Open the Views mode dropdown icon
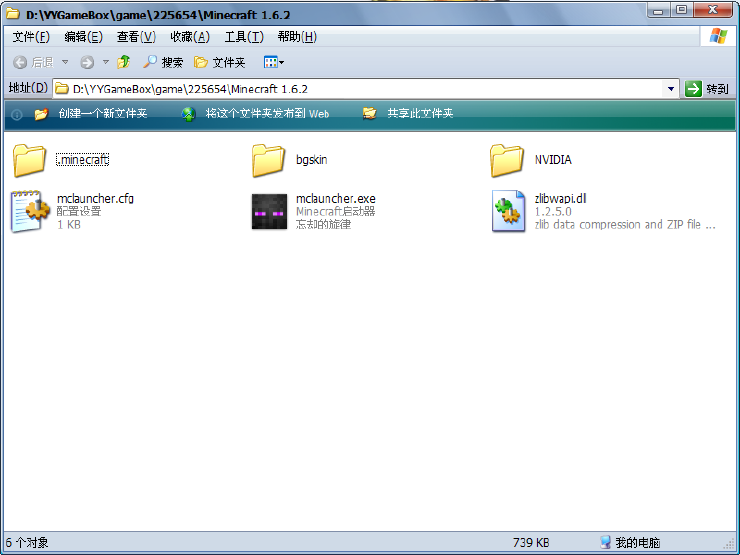This screenshot has height=555, width=740. click(x=274, y=62)
